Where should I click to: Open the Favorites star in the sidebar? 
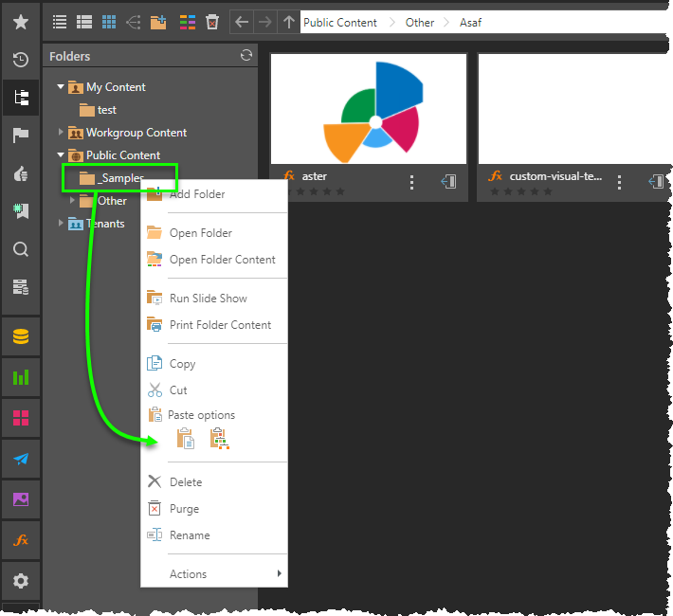pos(20,21)
